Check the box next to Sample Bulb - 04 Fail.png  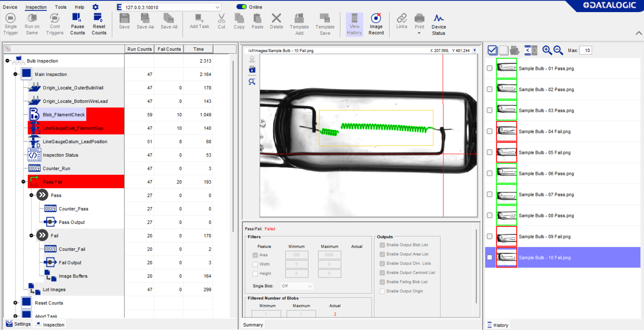point(489,131)
